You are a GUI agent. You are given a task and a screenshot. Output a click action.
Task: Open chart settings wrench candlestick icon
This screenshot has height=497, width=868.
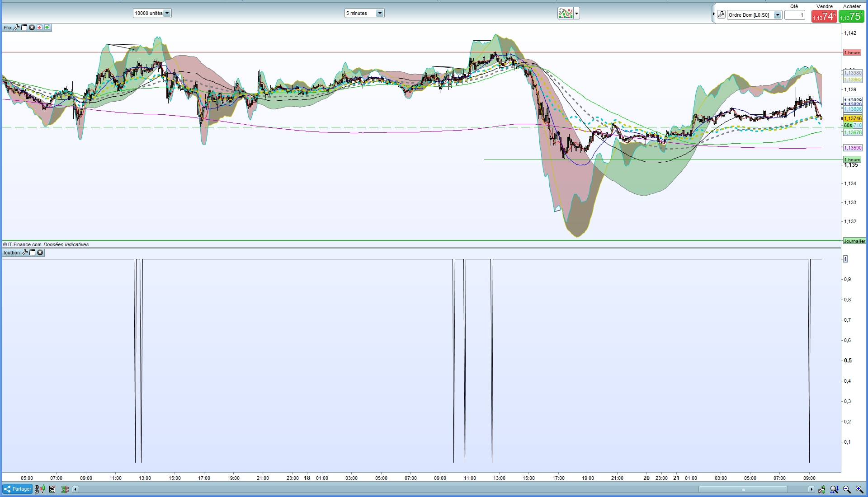[821, 489]
